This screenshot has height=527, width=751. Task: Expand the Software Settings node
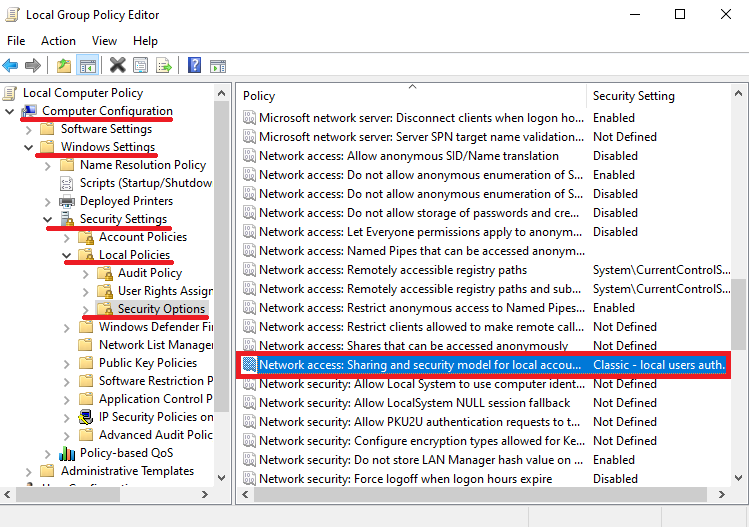click(x=28, y=130)
